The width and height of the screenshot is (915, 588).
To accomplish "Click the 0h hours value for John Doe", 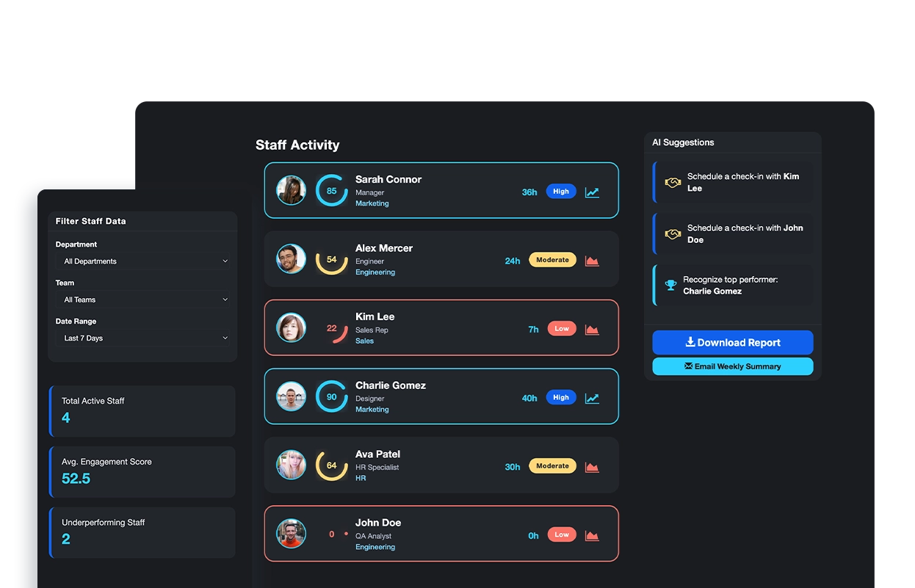I will [534, 536].
